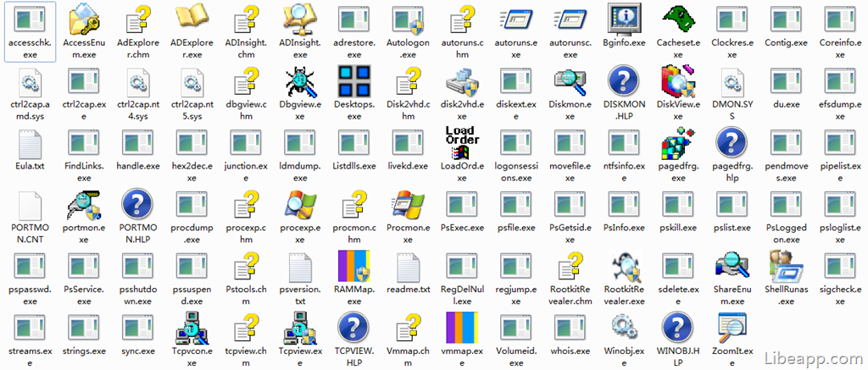The image size is (868, 370).
Task: Click PORTMON.HLP question mark icon
Action: pyautogui.click(x=138, y=205)
